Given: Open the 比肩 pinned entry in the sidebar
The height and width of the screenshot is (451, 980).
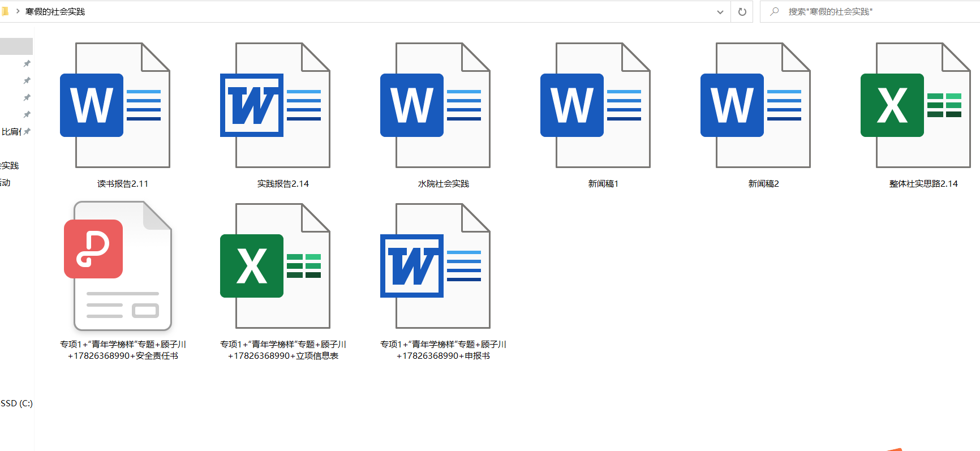Looking at the screenshot, I should coord(11,132).
